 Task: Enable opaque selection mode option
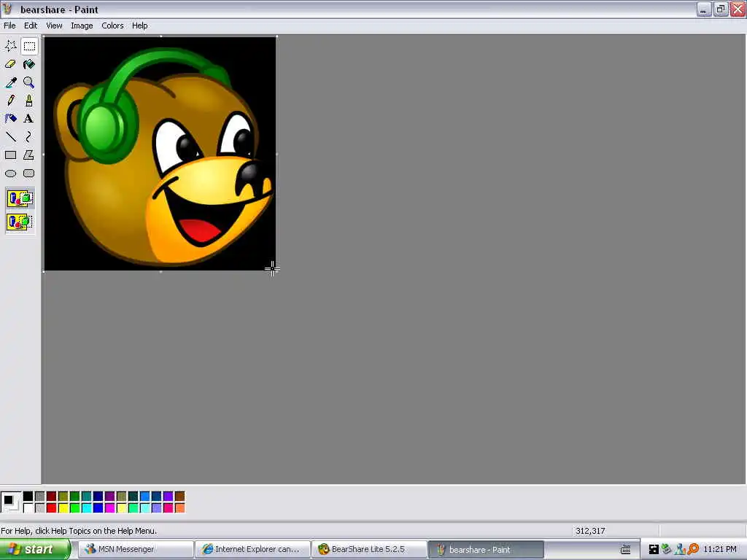click(x=20, y=198)
